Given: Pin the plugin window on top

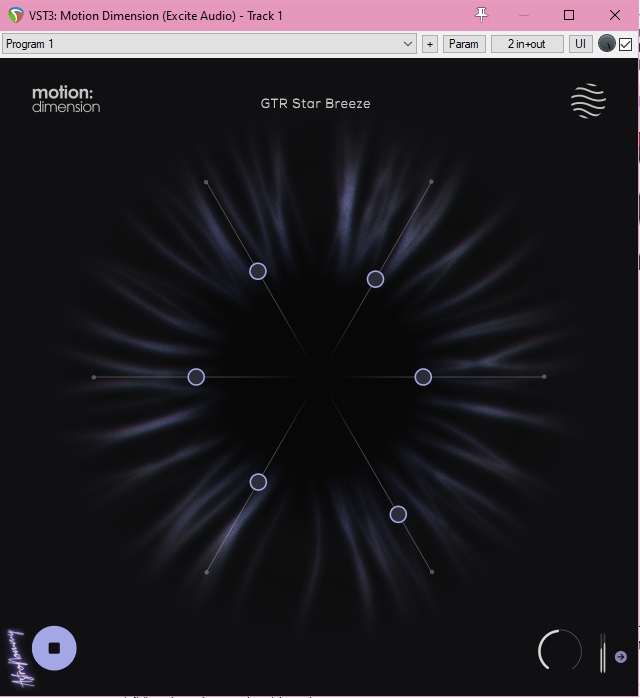Looking at the screenshot, I should click(481, 15).
